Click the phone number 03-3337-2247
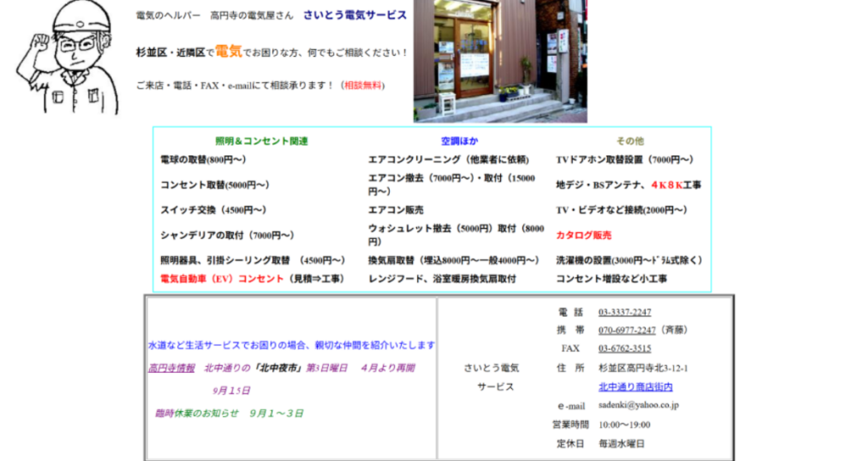The height and width of the screenshot is (461, 868). tap(625, 312)
